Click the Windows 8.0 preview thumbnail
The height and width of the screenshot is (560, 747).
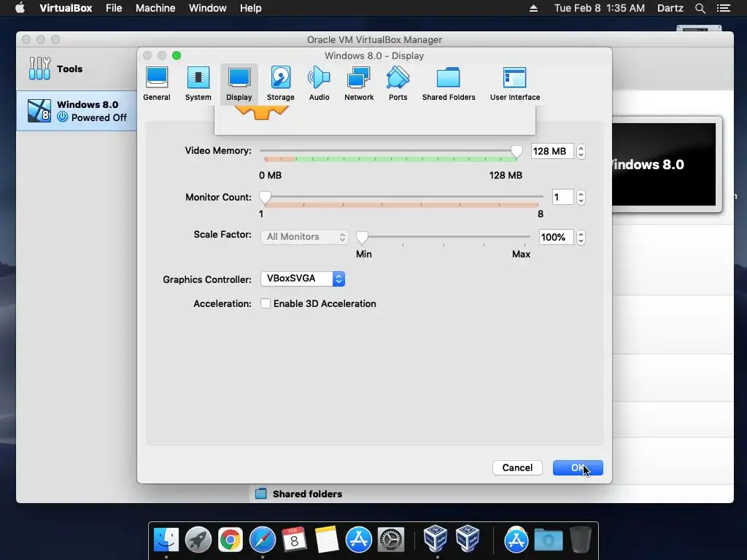pyautogui.click(x=664, y=164)
